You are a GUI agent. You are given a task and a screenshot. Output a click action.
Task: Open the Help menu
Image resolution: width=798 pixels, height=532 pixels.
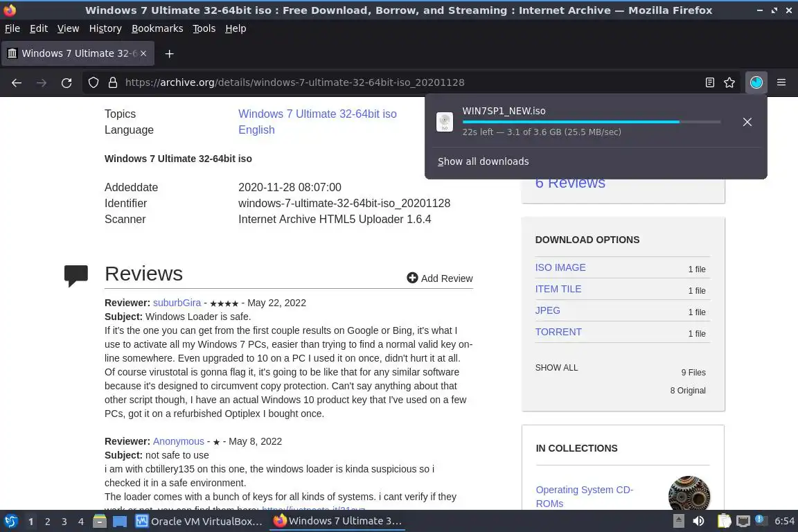pos(236,28)
